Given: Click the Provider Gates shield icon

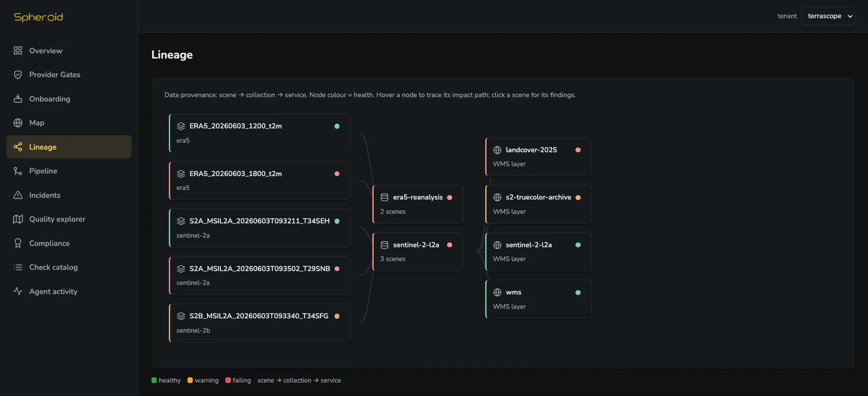Looking at the screenshot, I should coord(18,75).
